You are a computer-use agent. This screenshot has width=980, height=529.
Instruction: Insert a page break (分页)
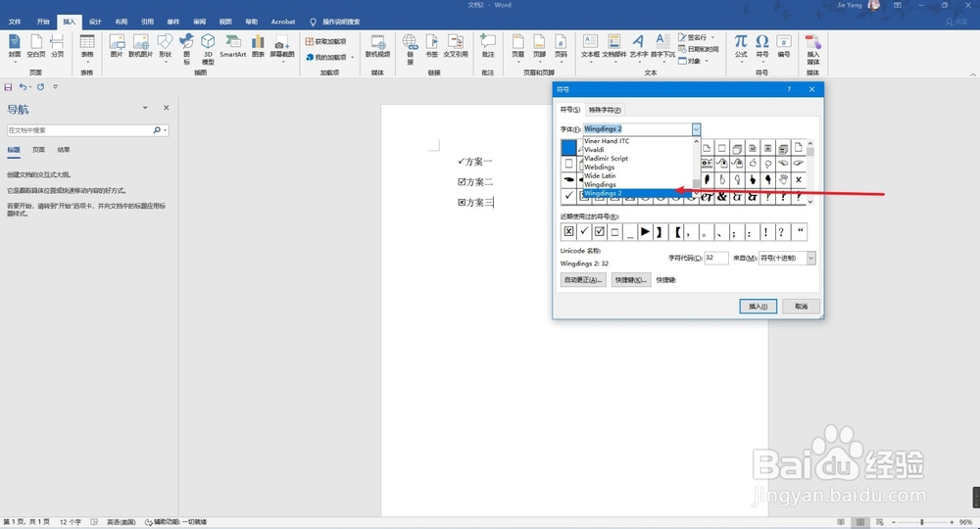pyautogui.click(x=58, y=46)
